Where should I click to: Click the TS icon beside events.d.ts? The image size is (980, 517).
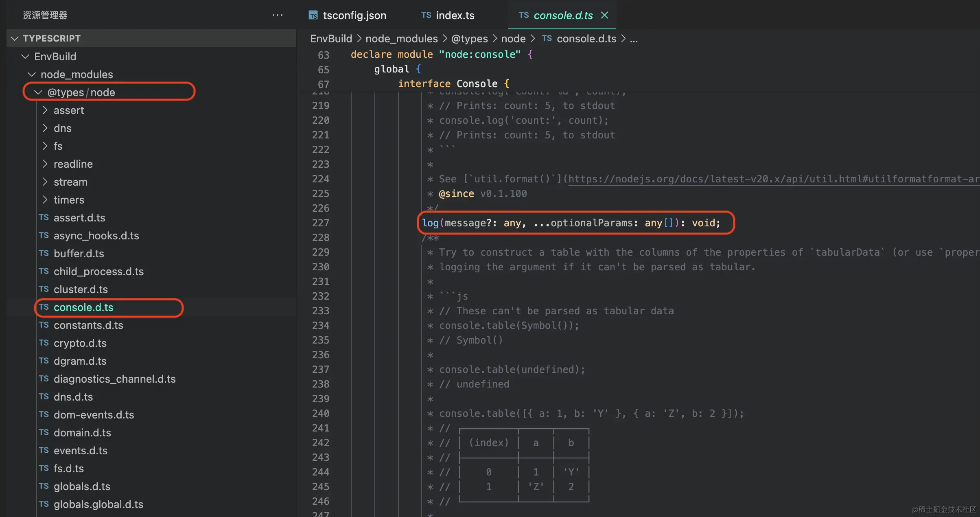coord(44,450)
